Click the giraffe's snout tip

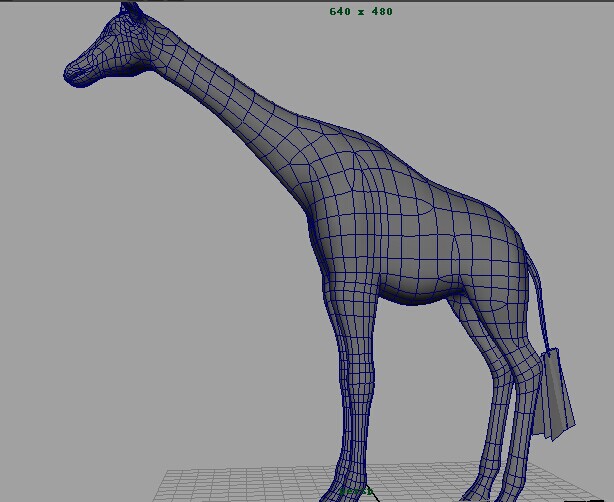click(72, 73)
